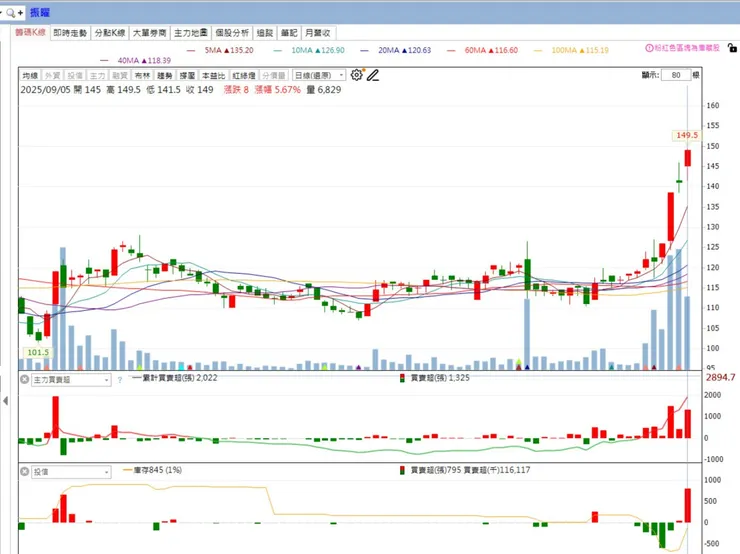Viewport: 740px width, 554px height.
Task: Click the 5MA legend entry
Action: pyautogui.click(x=220, y=50)
